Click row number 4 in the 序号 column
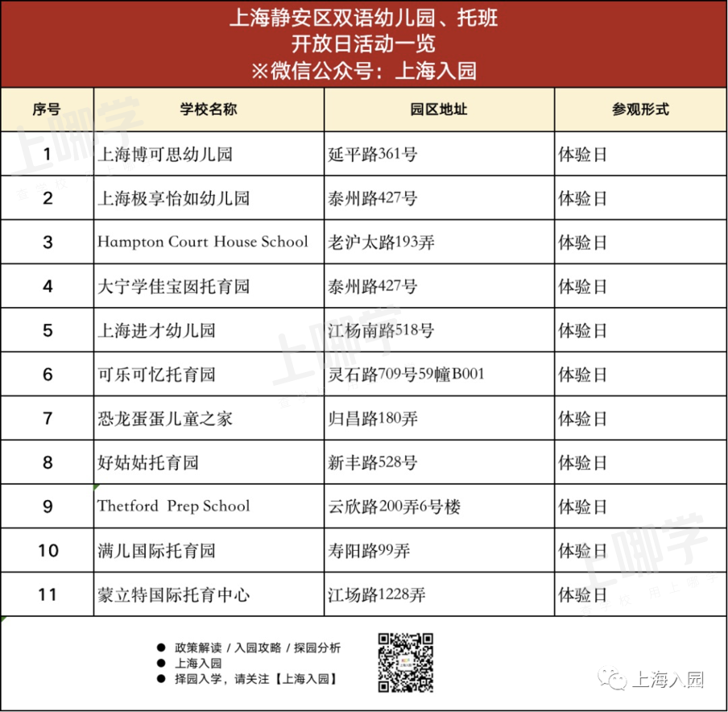728x712 pixels. [48, 287]
